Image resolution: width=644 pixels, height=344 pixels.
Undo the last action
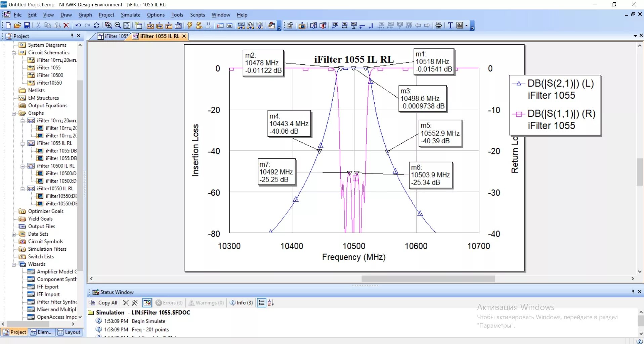pos(78,26)
